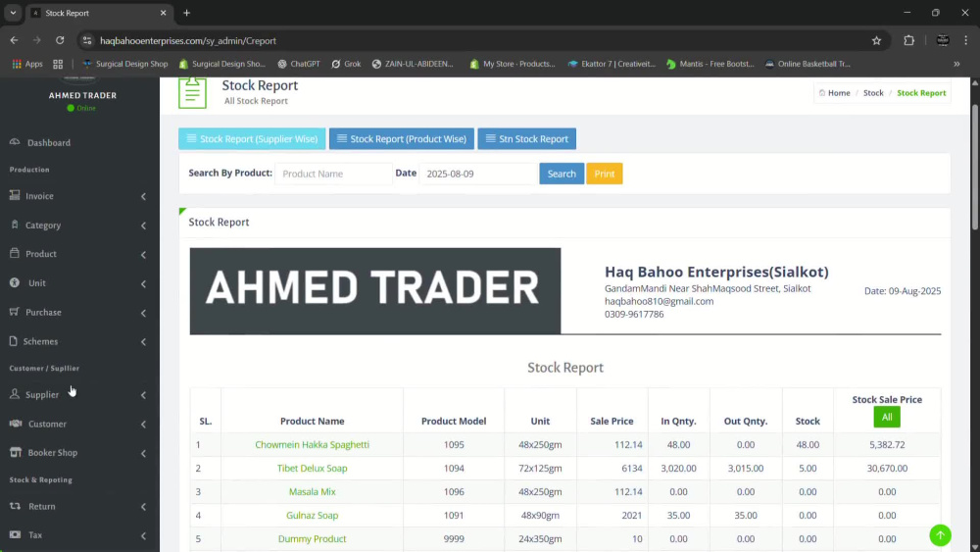Expand the Product menu chevron

(143, 255)
